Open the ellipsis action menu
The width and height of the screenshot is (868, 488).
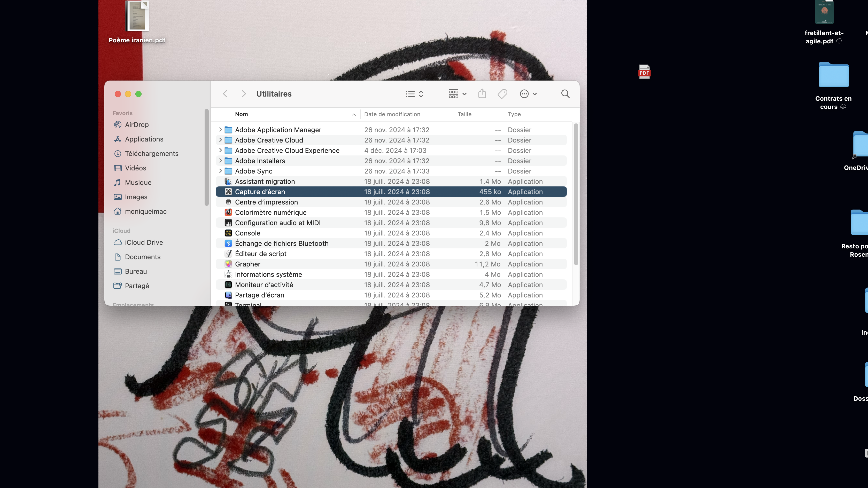click(x=528, y=94)
